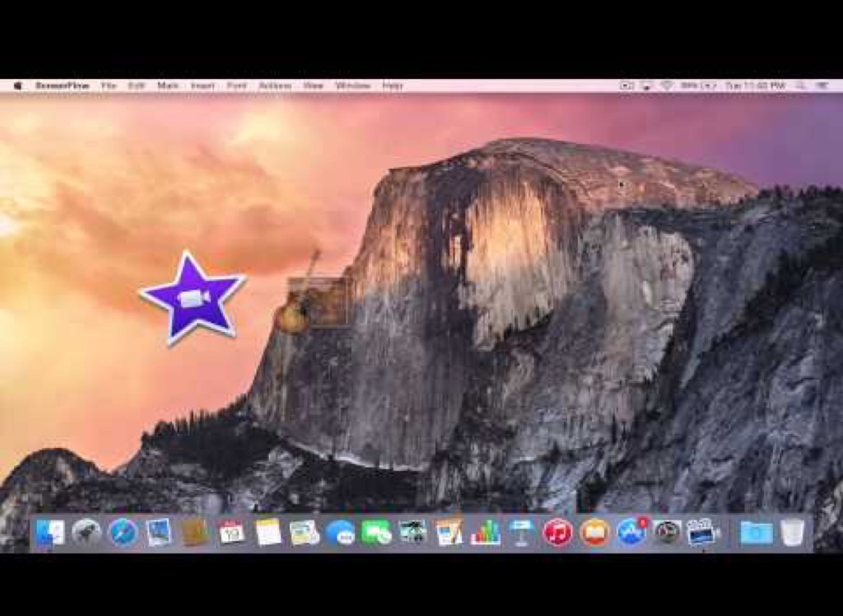Launch iTunes from the Dock

point(557,533)
